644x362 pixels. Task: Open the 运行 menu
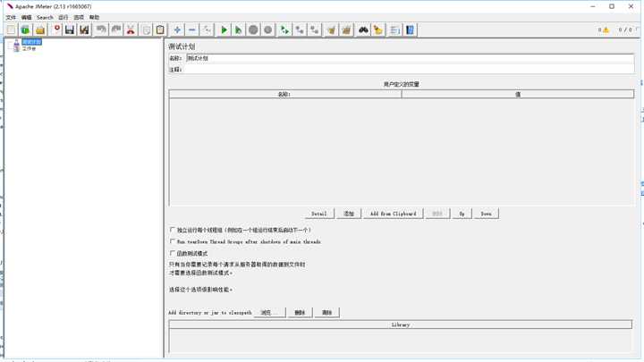click(x=63, y=17)
